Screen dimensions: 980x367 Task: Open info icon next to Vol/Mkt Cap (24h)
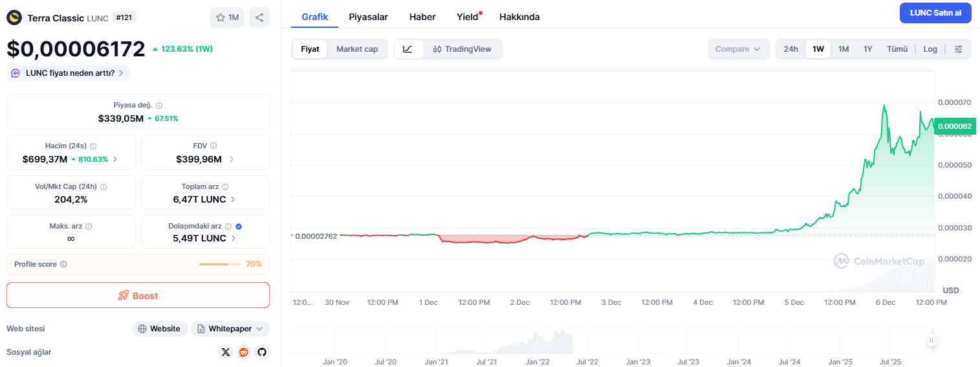(103, 186)
